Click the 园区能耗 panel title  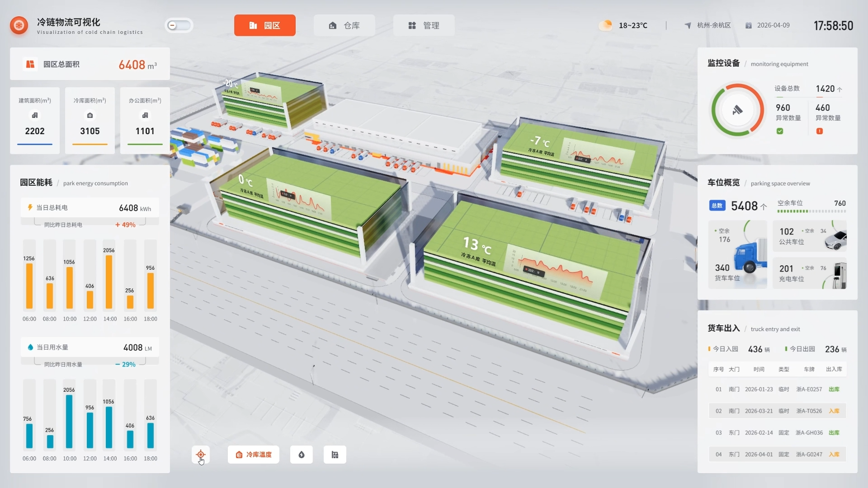coord(36,183)
